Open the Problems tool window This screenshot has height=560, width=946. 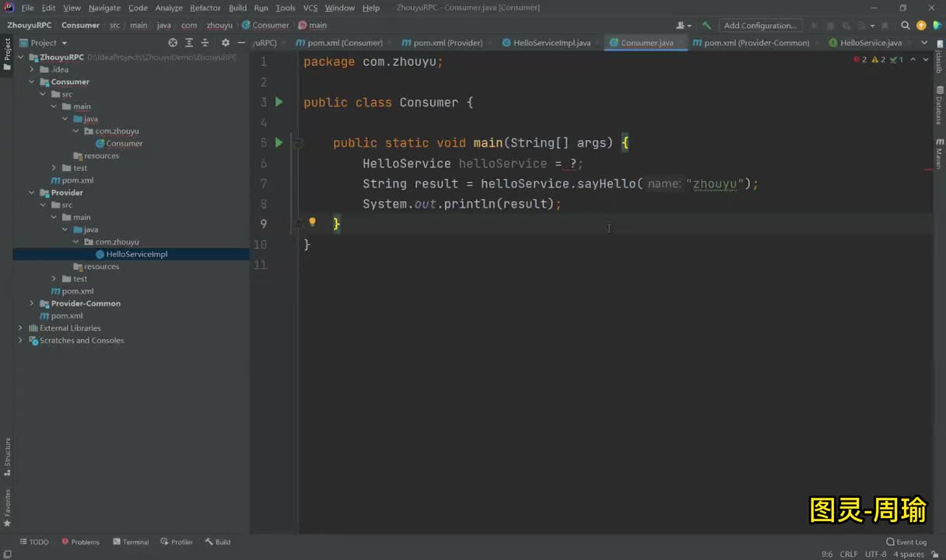click(80, 542)
